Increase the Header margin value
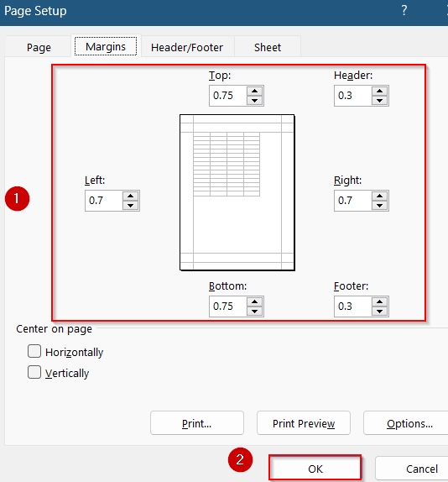Viewport: 448px width, 482px height. click(379, 92)
